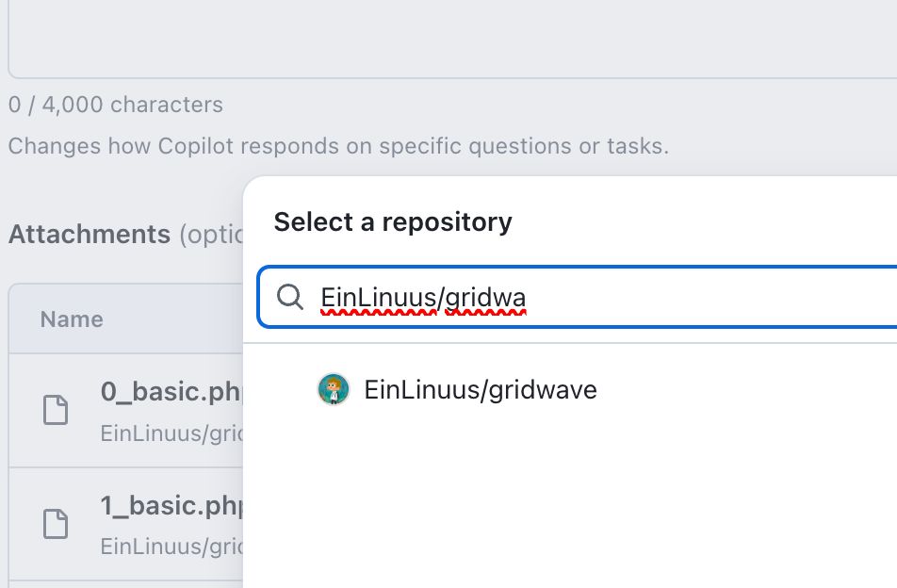
Task: Click the bold Attachments section heading
Action: coord(90,234)
